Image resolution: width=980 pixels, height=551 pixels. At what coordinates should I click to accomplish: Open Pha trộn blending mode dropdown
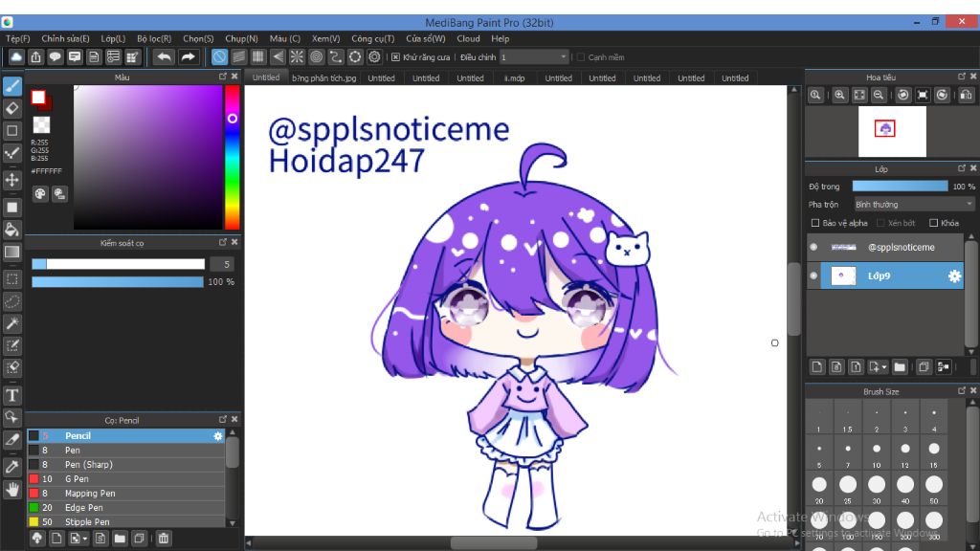914,205
